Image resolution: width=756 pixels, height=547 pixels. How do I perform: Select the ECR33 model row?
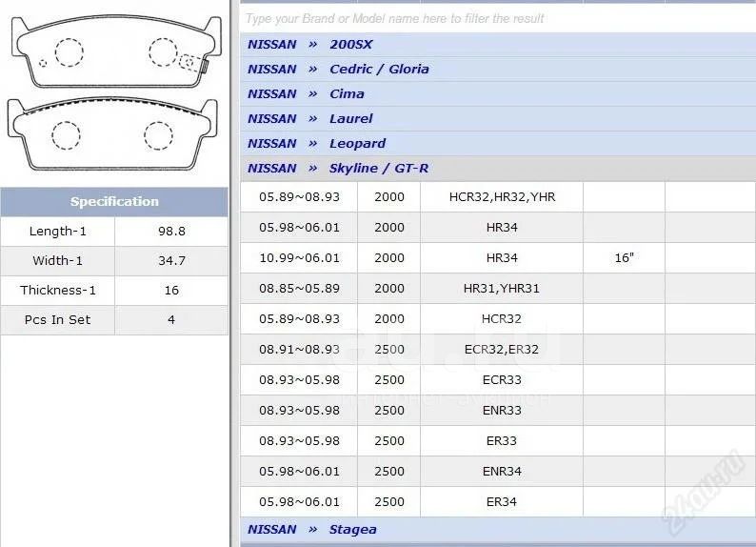pyautogui.click(x=501, y=380)
